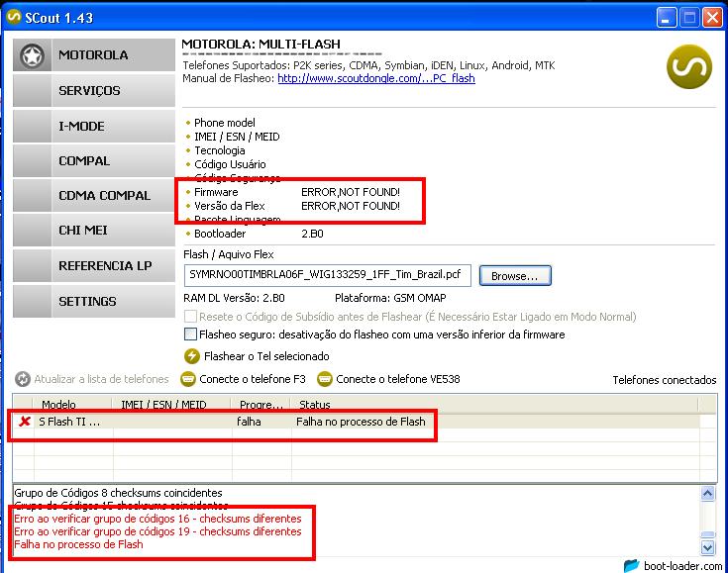Click Conecte o telefone VE538 label
The image size is (728, 573).
point(398,379)
